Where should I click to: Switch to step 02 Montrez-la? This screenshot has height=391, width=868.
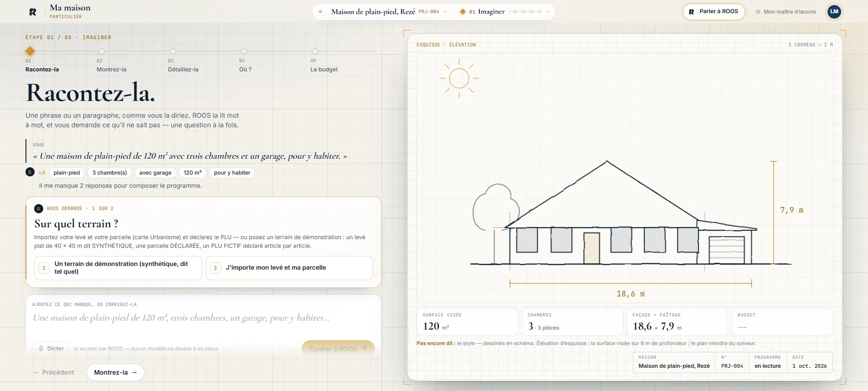click(111, 60)
